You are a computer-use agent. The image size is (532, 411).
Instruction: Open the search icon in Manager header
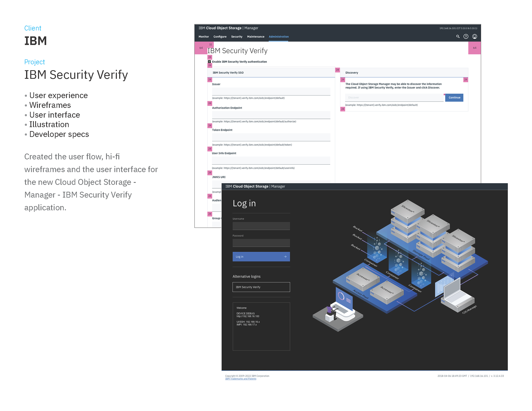pyautogui.click(x=458, y=37)
